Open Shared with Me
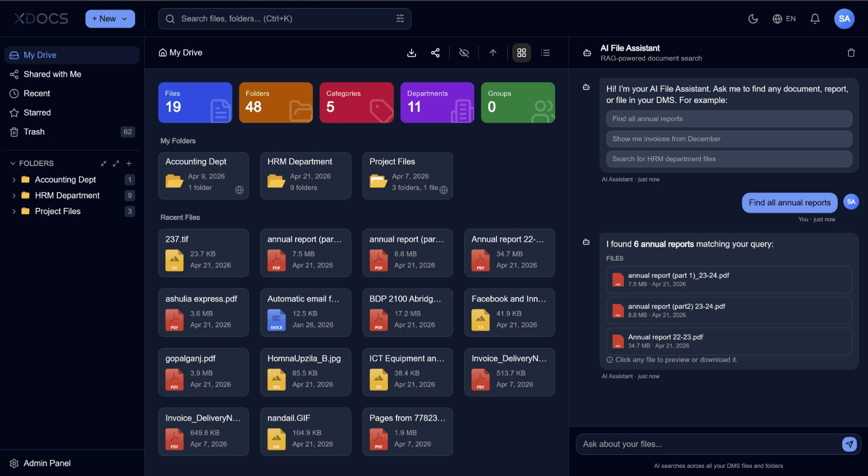868x476 pixels. [x=72, y=74]
